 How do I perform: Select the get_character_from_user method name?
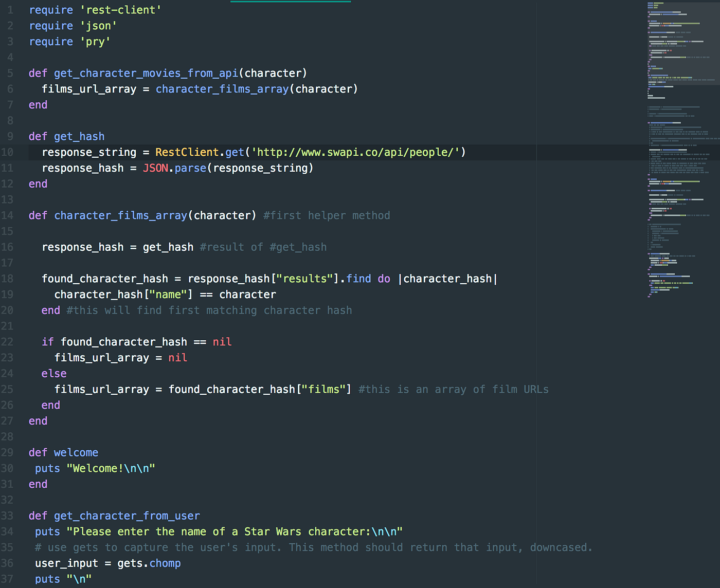coord(127,516)
